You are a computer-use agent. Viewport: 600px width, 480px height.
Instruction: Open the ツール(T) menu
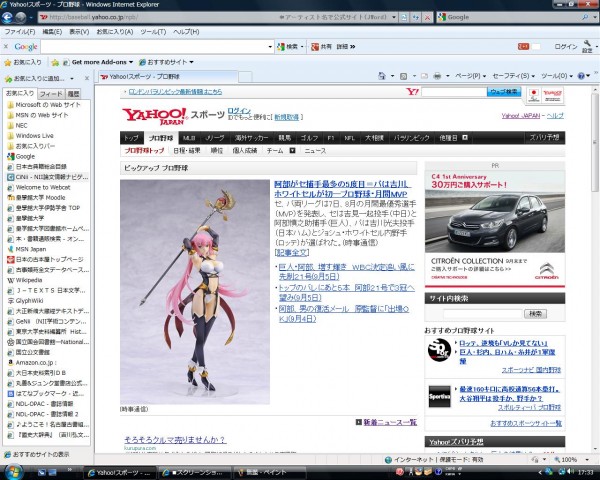click(x=153, y=32)
